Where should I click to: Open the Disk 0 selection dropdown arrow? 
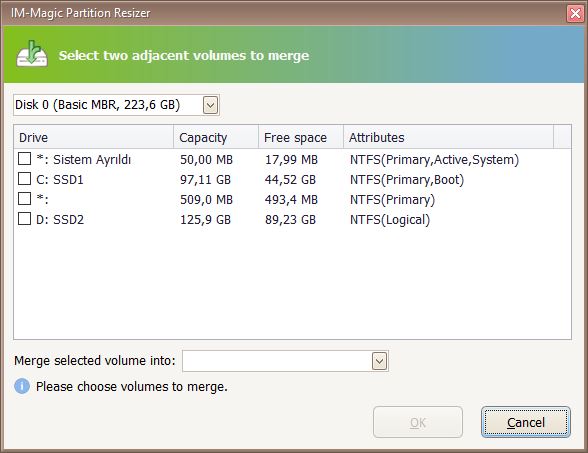click(210, 105)
